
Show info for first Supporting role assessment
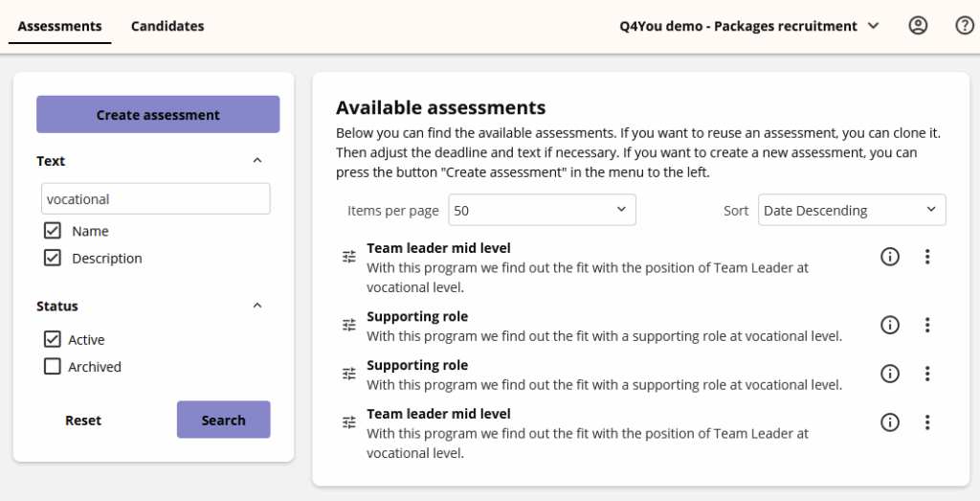(x=890, y=325)
